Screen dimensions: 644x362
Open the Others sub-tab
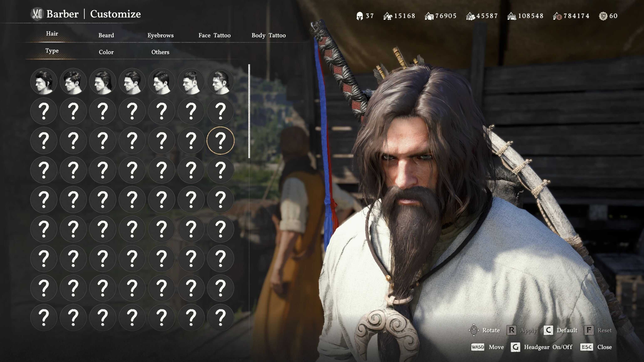tap(160, 52)
